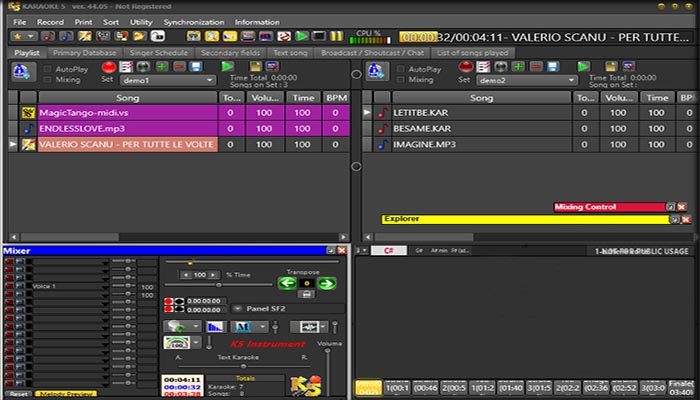Screen dimensions: 700x400
Task: Enable AutoPlay in the left playlist
Action: point(47,69)
